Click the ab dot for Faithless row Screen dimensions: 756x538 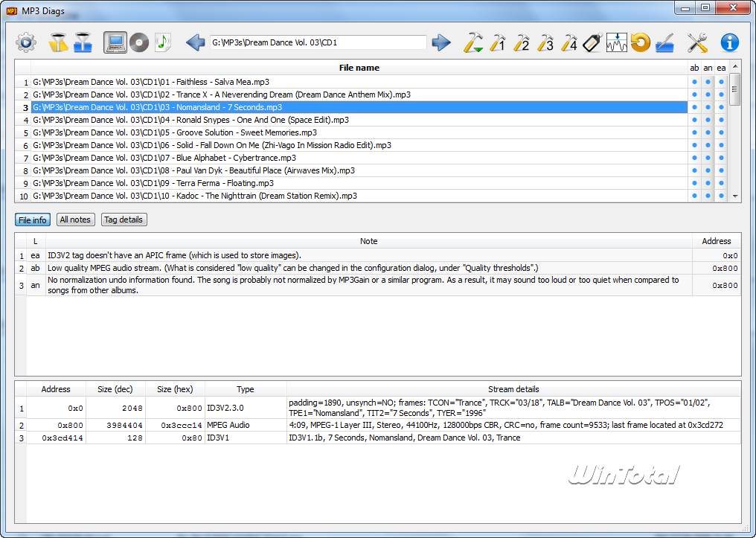694,82
